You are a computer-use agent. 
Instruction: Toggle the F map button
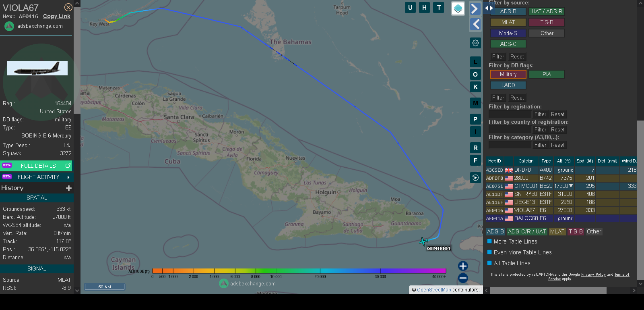(475, 160)
